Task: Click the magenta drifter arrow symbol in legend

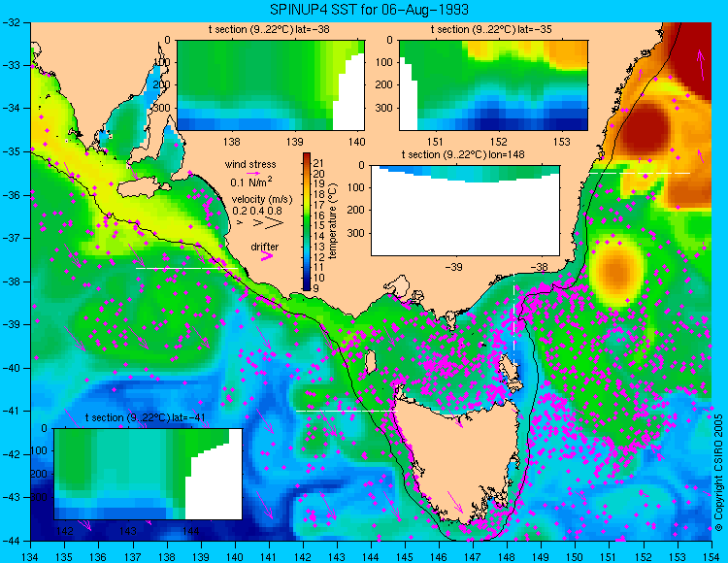Action: (267, 255)
